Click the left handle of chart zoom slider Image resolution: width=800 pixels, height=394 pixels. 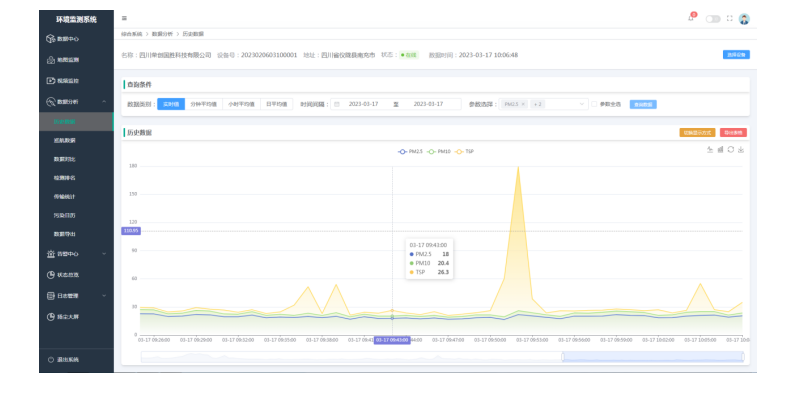coord(563,357)
